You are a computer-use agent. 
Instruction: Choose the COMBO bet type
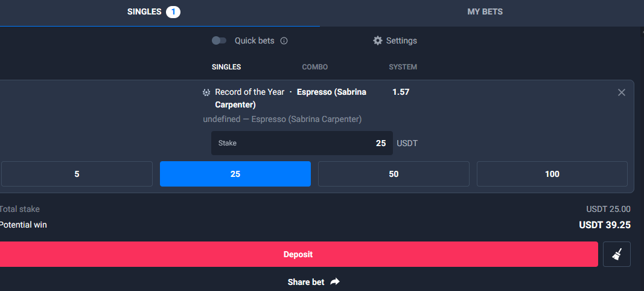[315, 67]
